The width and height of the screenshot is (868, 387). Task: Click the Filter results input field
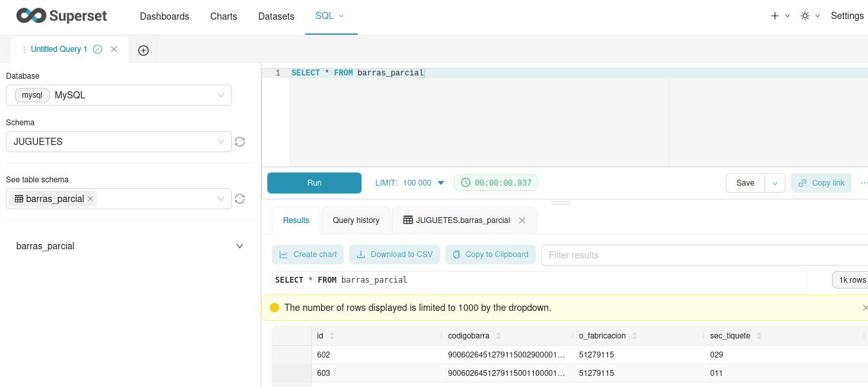(704, 255)
